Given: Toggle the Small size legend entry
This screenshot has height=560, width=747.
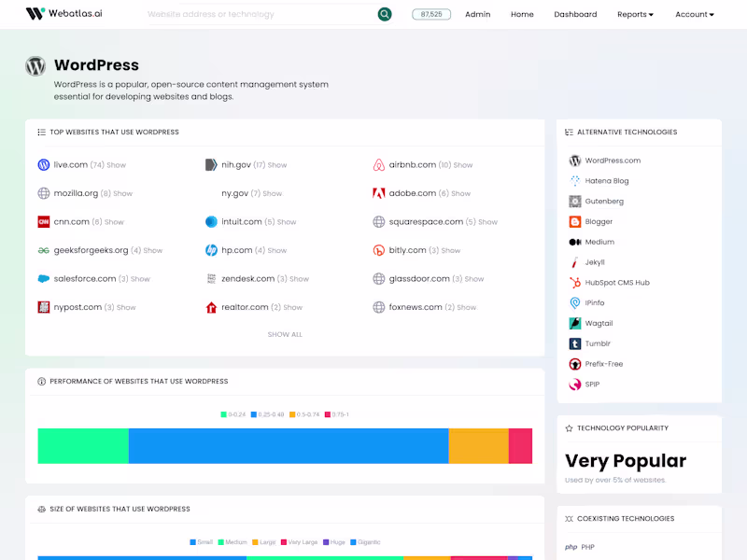Looking at the screenshot, I should tap(201, 542).
